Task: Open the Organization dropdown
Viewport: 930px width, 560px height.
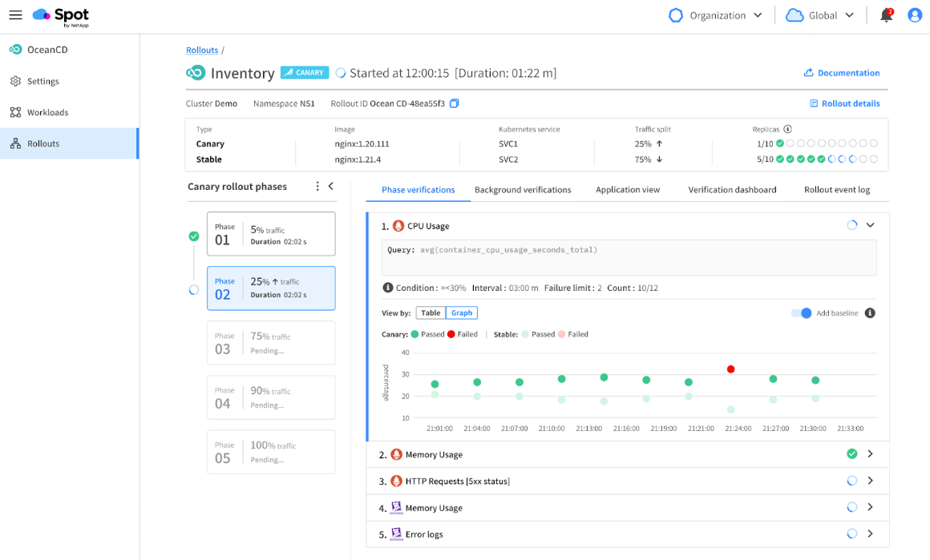Action: 716,15
